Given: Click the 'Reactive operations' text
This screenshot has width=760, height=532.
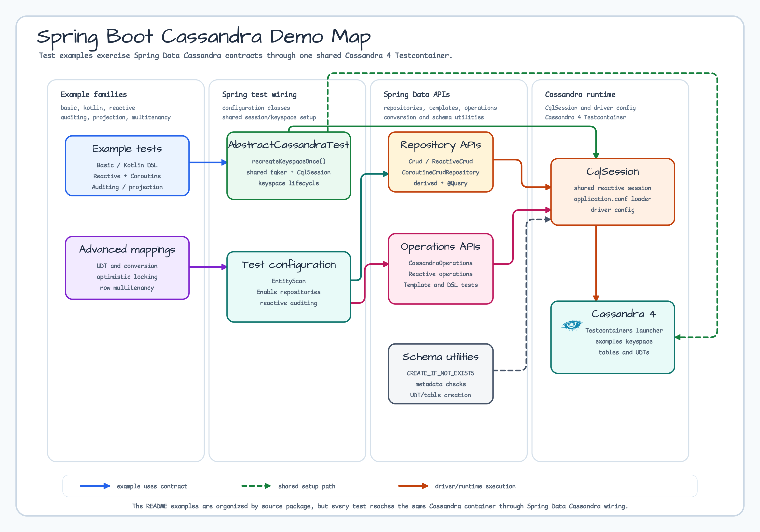Looking at the screenshot, I should (x=441, y=274).
